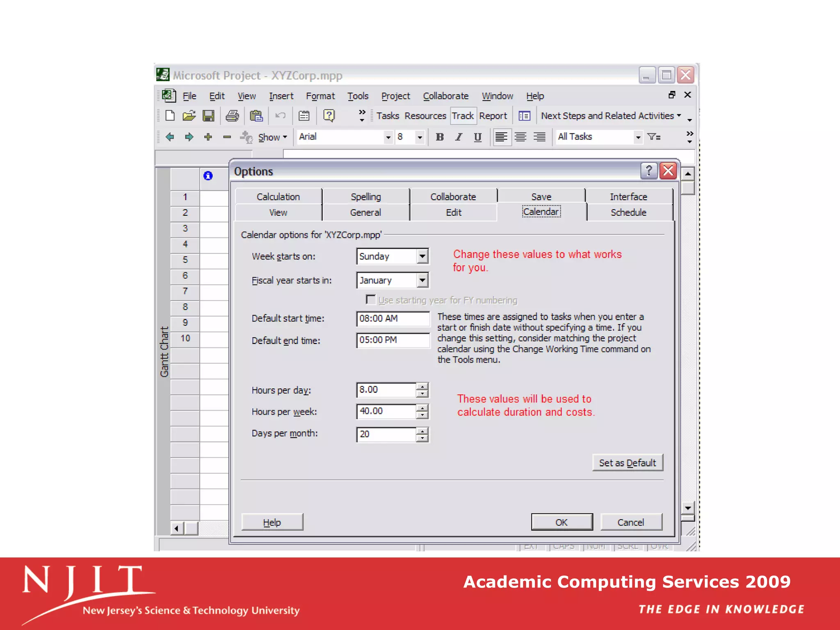Click the Track button on Project Guide toolbar
This screenshot has width=840, height=630.
coord(463,116)
